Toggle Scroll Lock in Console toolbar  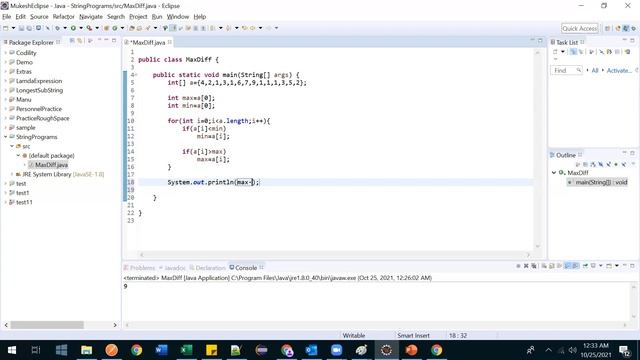point(551,266)
